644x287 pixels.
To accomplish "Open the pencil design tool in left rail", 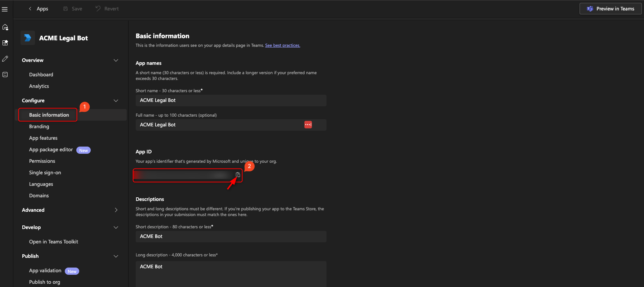I will 5,59.
